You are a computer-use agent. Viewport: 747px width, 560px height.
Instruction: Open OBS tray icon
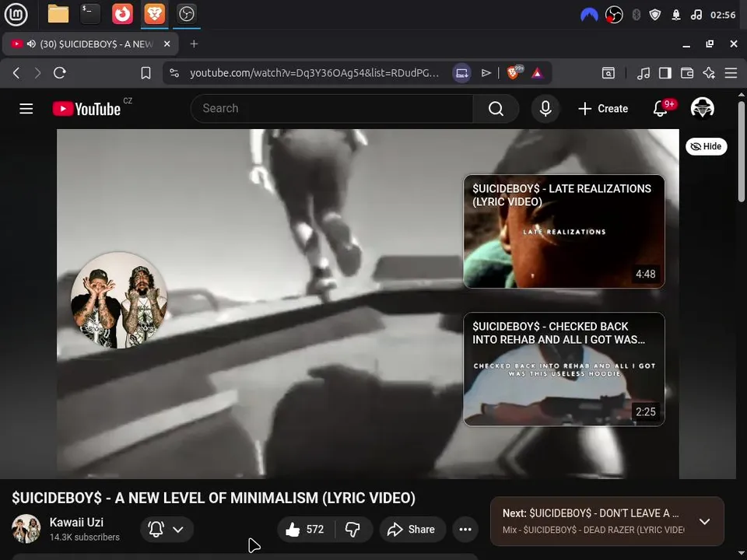614,15
